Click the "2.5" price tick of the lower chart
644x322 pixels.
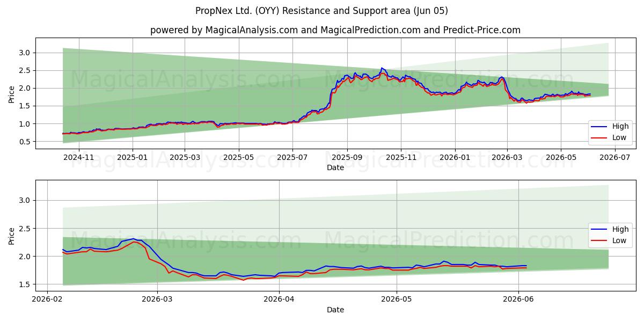point(25,229)
